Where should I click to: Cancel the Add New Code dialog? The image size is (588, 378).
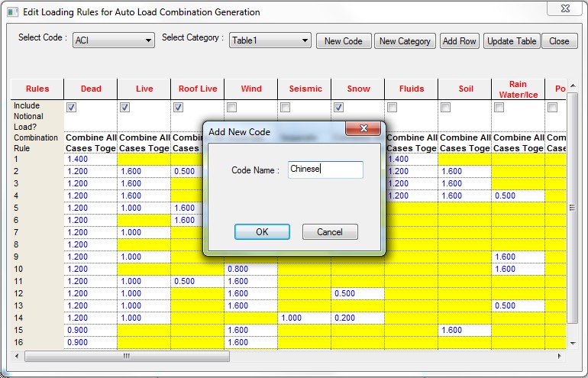pos(330,232)
